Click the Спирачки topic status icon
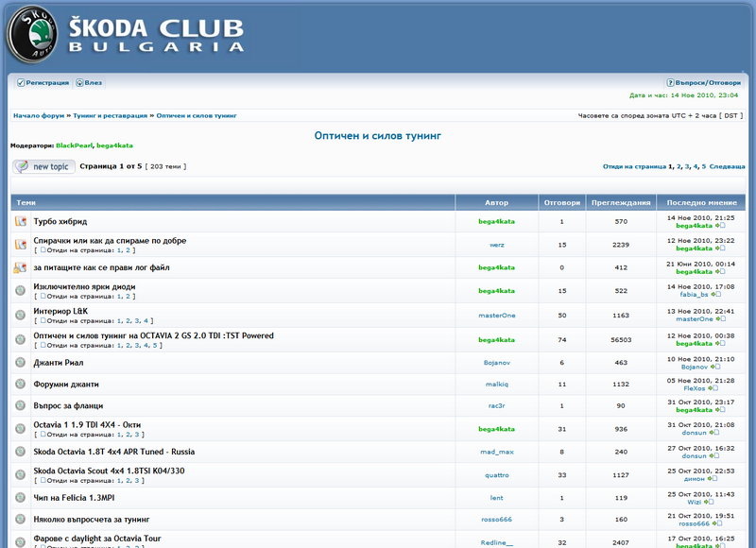 tap(20, 245)
